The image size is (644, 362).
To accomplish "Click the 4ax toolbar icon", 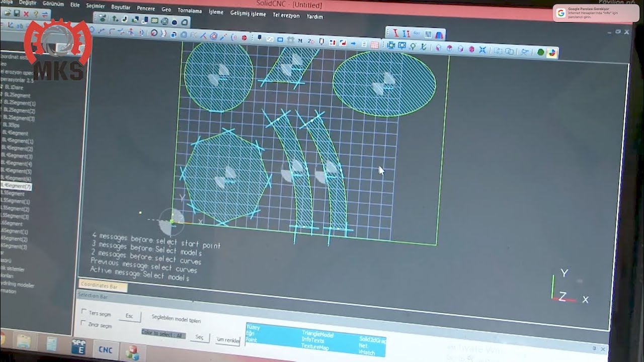I will coord(417,34).
